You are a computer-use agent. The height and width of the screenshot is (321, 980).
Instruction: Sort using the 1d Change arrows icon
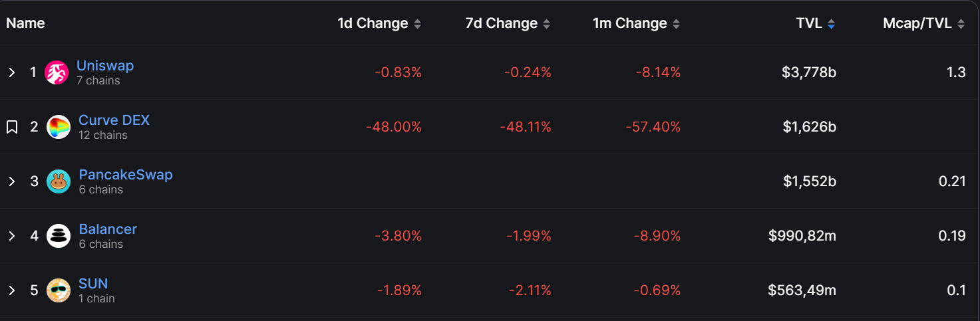tap(417, 24)
